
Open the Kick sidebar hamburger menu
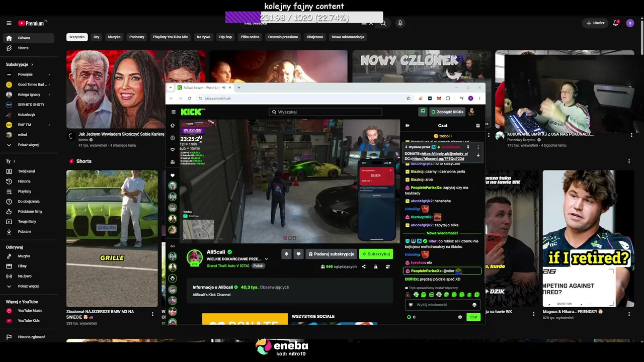pos(174,112)
